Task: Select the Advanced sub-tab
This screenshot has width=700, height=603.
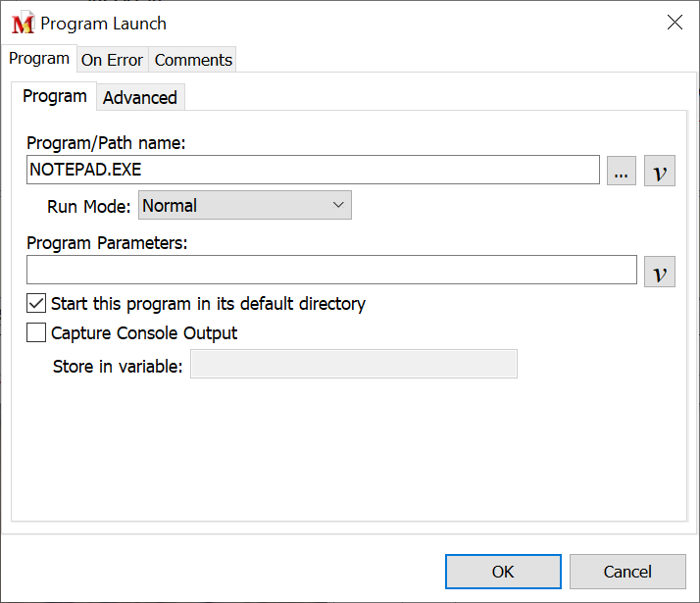Action: [140, 97]
